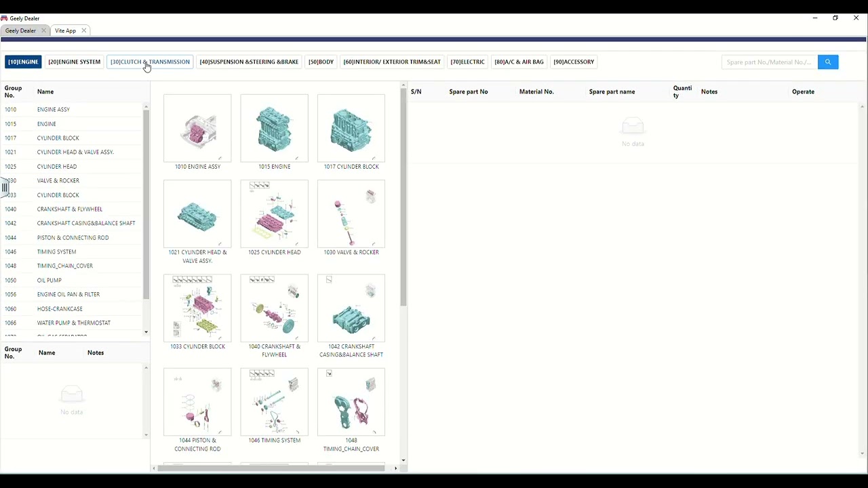Screen dimensions: 868x488
Task: Open the 1025 CYLINDER HEAD thumbnail
Action: pyautogui.click(x=274, y=213)
